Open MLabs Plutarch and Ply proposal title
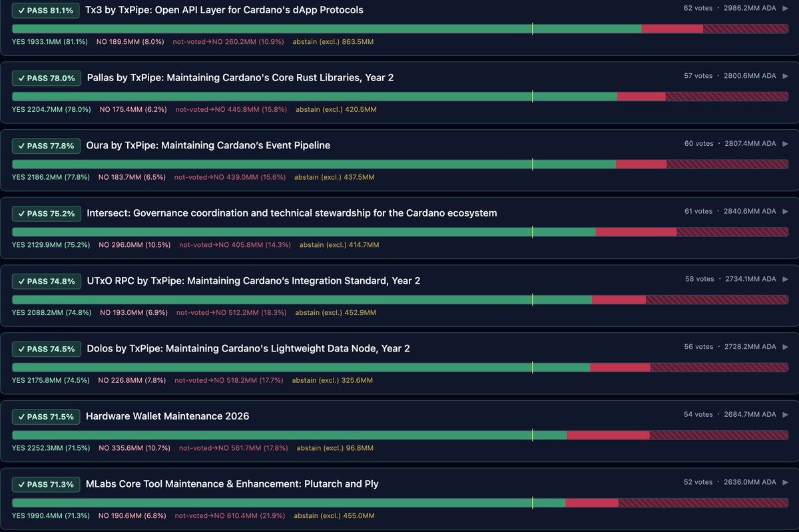 [232, 484]
